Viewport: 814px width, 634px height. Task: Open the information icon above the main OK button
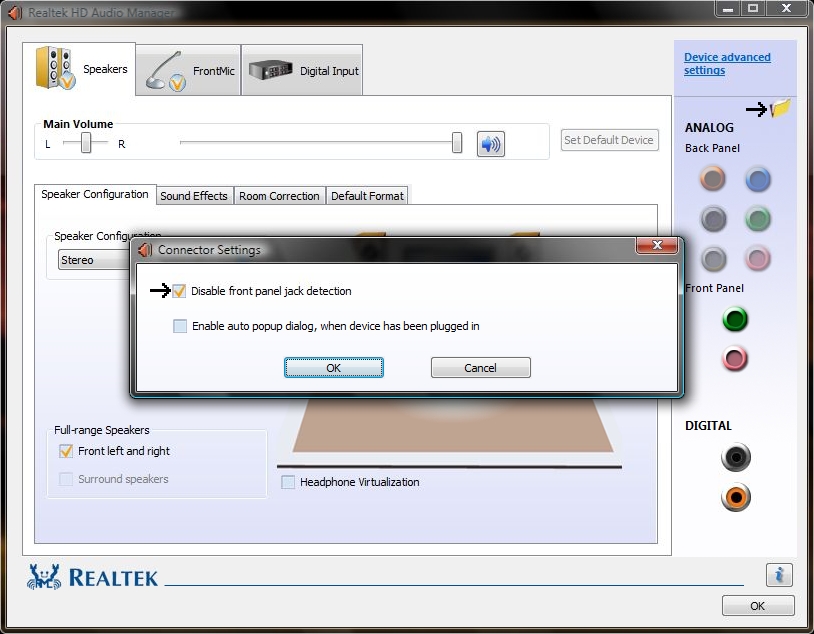tap(779, 575)
